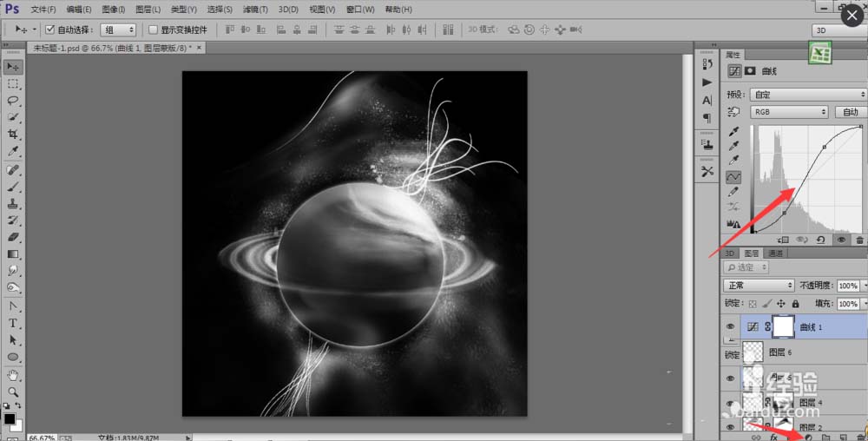Click the 自动 button in curves
The height and width of the screenshot is (441, 868).
pyautogui.click(x=850, y=112)
